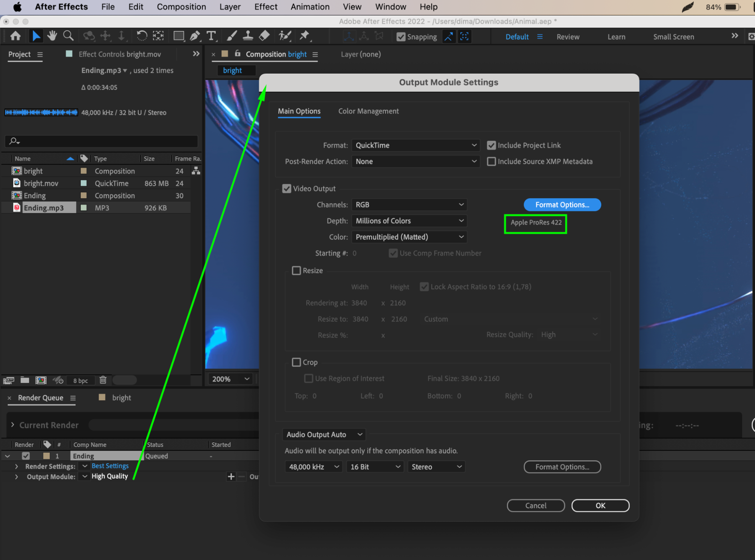Click trash icon in Project panel
Viewport: 755px width, 560px height.
click(103, 380)
